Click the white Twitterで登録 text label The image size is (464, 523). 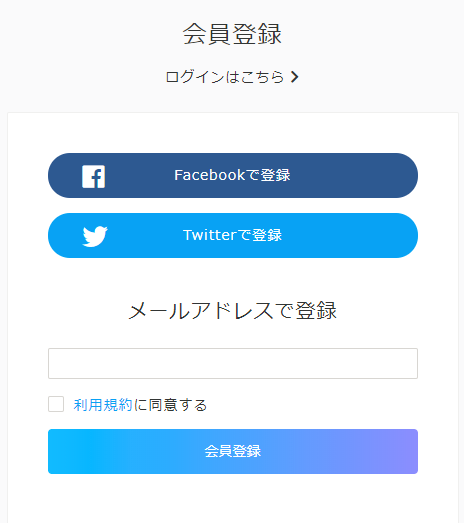tap(233, 235)
